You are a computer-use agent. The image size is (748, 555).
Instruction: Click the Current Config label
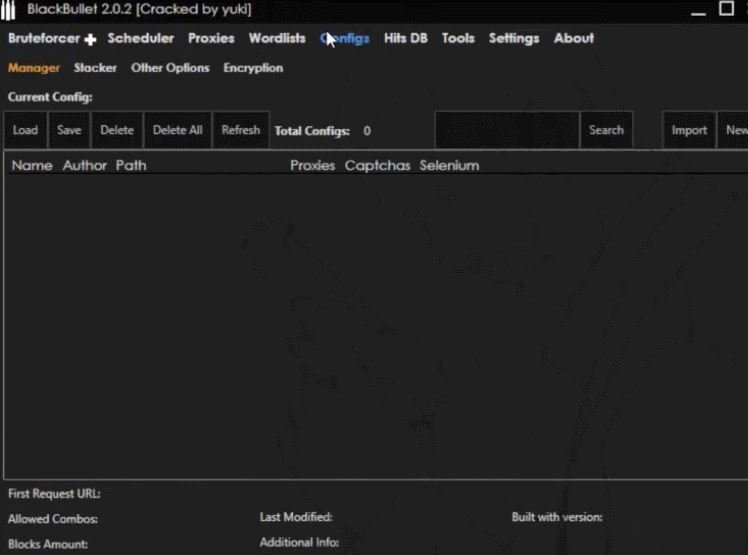[x=50, y=97]
